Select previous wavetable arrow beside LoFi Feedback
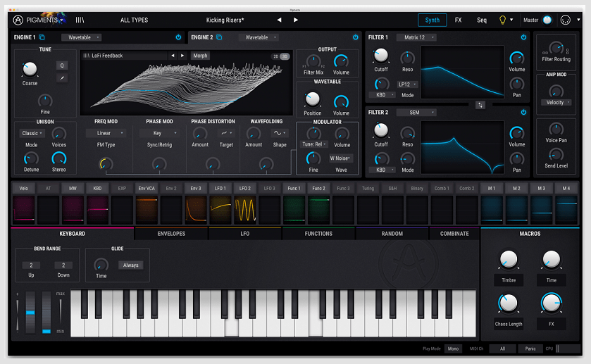 tap(173, 56)
